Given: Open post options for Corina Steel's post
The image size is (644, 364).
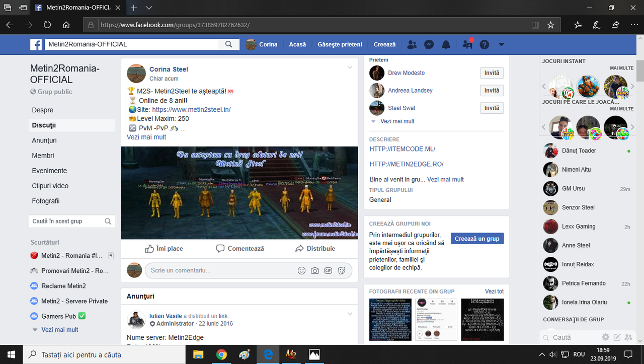Looking at the screenshot, I should pos(350,68).
